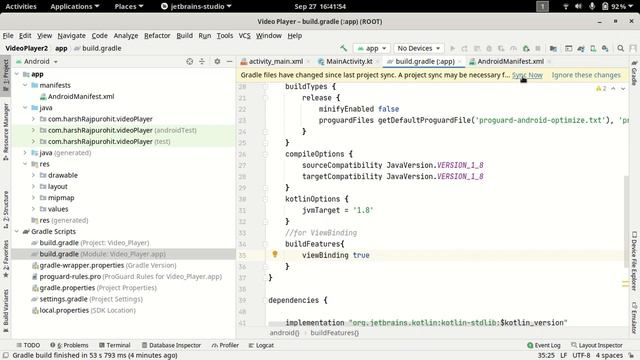Open AVD Manager icon in toolbar
The image size is (640, 360).
click(x=593, y=48)
